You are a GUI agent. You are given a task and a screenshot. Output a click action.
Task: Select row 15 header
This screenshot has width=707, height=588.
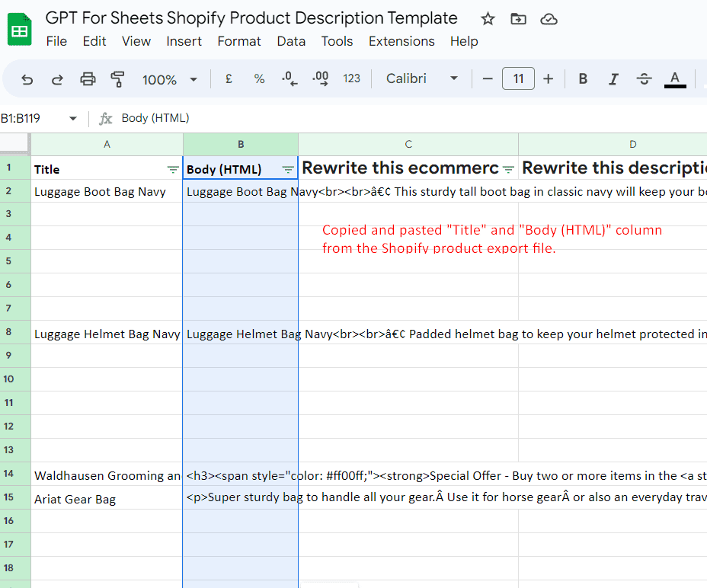15,498
